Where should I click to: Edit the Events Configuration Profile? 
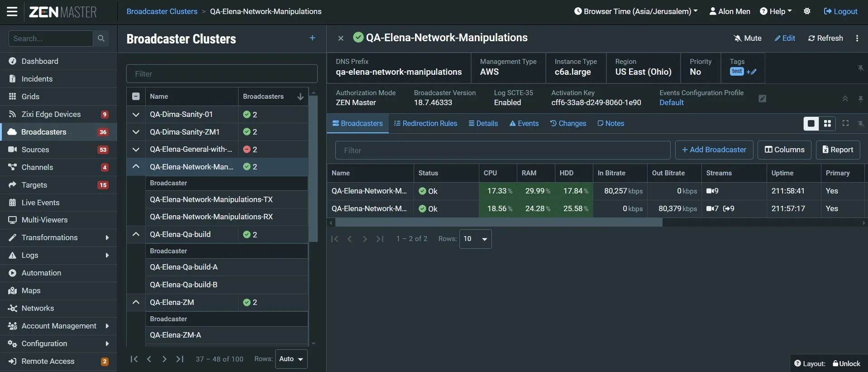pos(763,98)
